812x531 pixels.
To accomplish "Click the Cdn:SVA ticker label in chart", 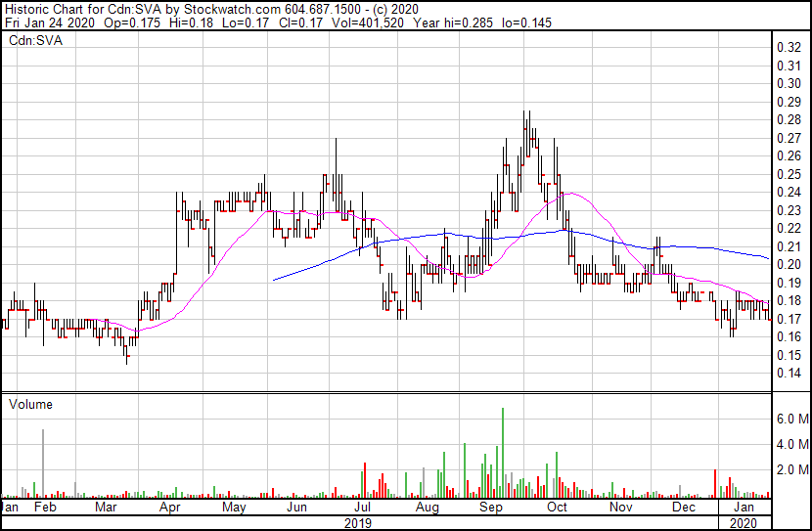I will pos(29,40).
